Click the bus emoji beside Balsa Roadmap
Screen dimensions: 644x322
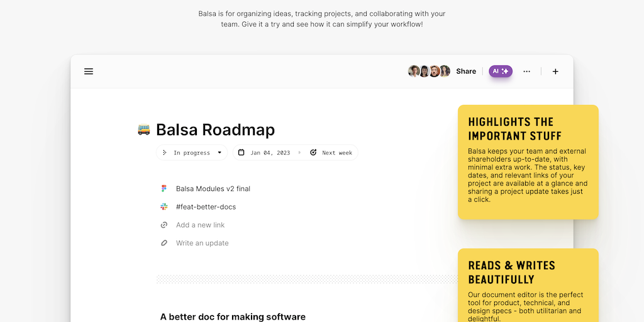pos(144,130)
